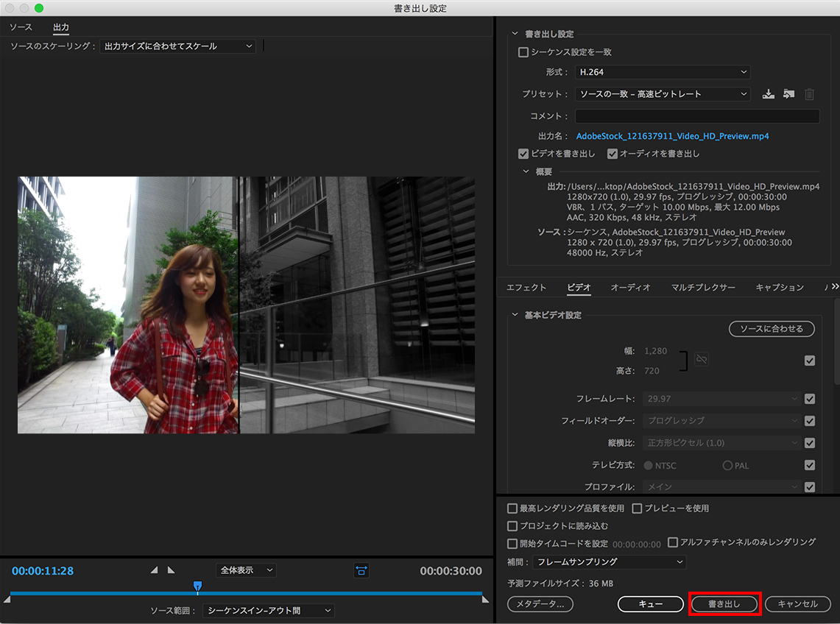Open the 補間 フレームサンプリング dropdown

pos(610,562)
